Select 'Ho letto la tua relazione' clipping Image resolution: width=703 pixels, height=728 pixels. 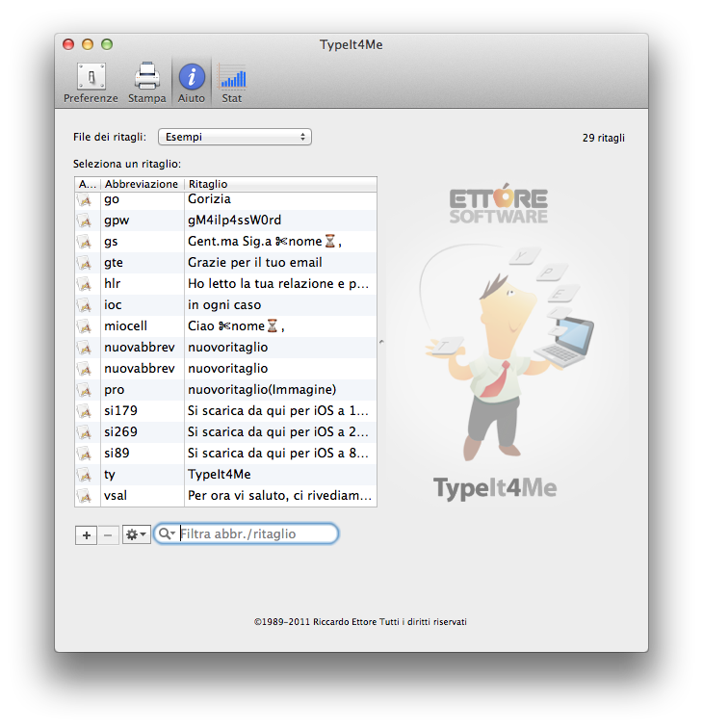tap(278, 284)
